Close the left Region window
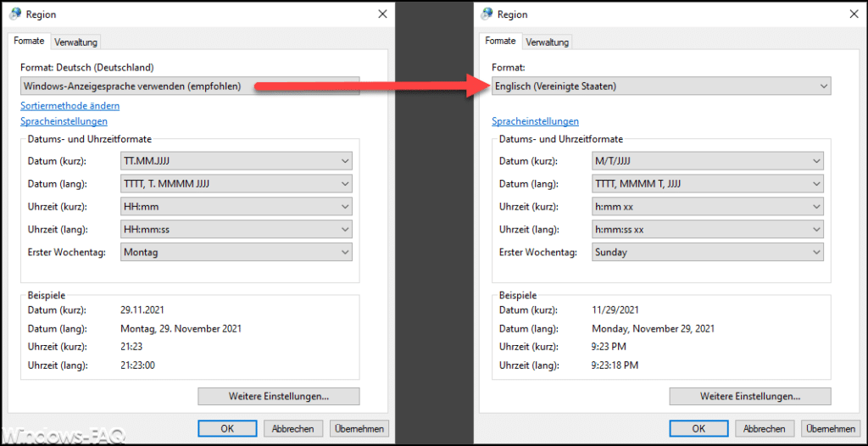Viewport: 868px width, 446px height. 382,14
